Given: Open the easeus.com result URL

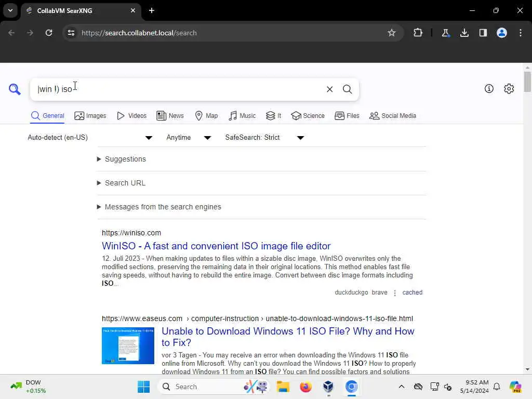Looking at the screenshot, I should point(257,318).
